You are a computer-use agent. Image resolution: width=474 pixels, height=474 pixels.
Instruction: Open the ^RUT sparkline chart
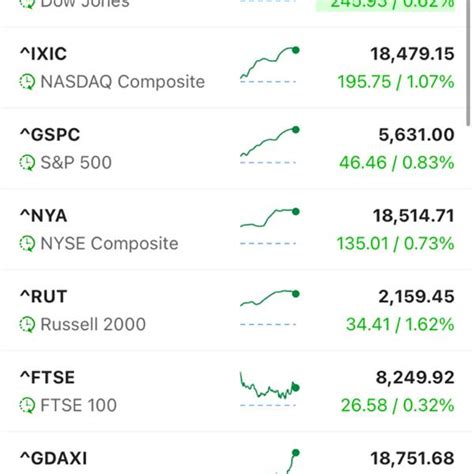pos(270,307)
